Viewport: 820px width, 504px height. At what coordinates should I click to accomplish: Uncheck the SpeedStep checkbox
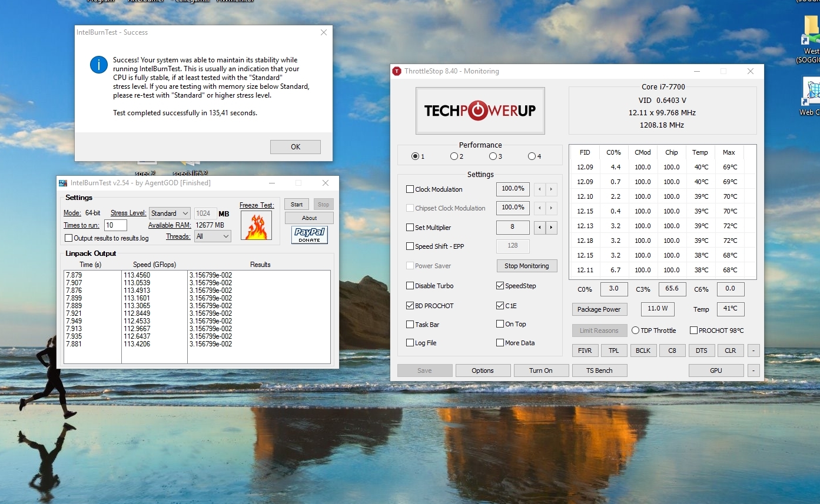(500, 286)
